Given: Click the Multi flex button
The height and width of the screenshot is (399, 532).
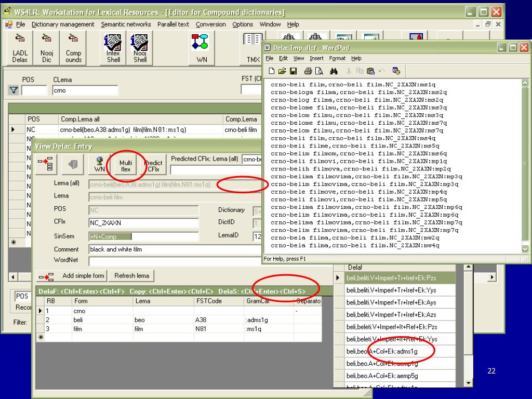Looking at the screenshot, I should [x=126, y=165].
